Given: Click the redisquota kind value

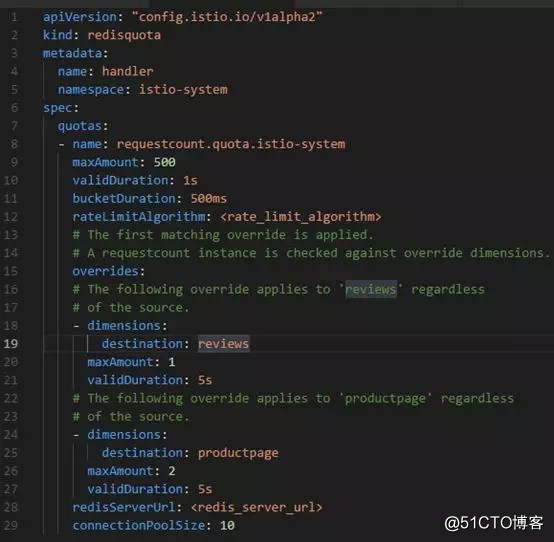Looking at the screenshot, I should coord(124,35).
